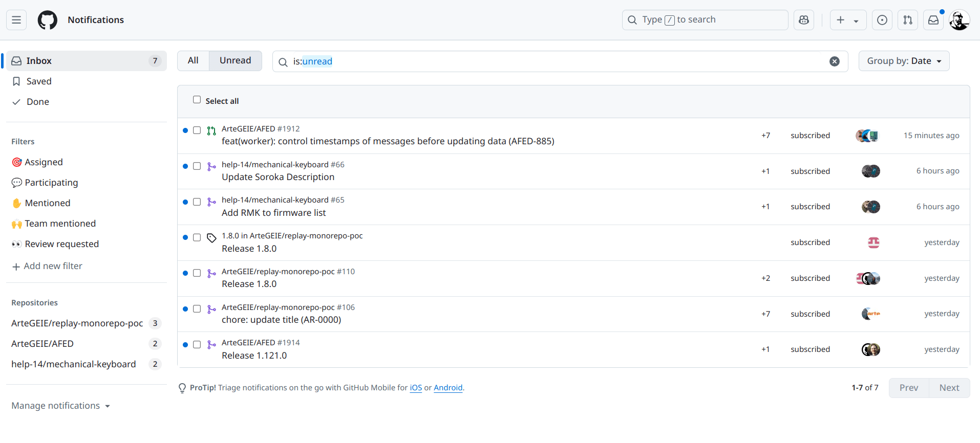Check the replay-monorepo-poc #110 checkbox
This screenshot has width=980, height=443.
197,273
